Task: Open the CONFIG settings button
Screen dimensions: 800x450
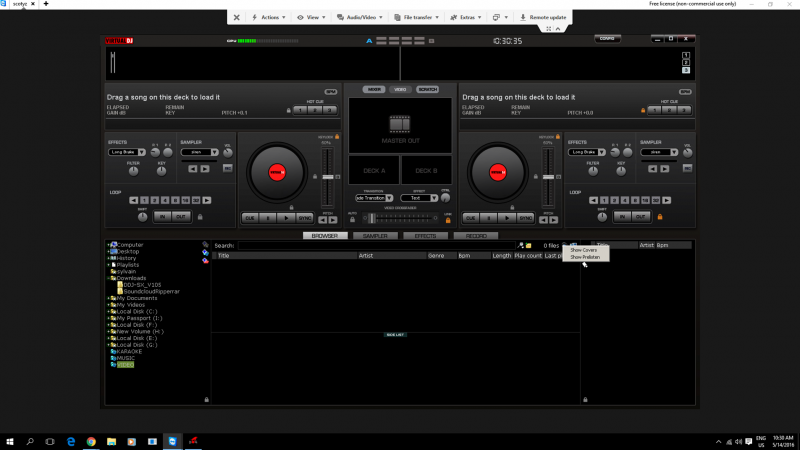Action: pyautogui.click(x=607, y=39)
